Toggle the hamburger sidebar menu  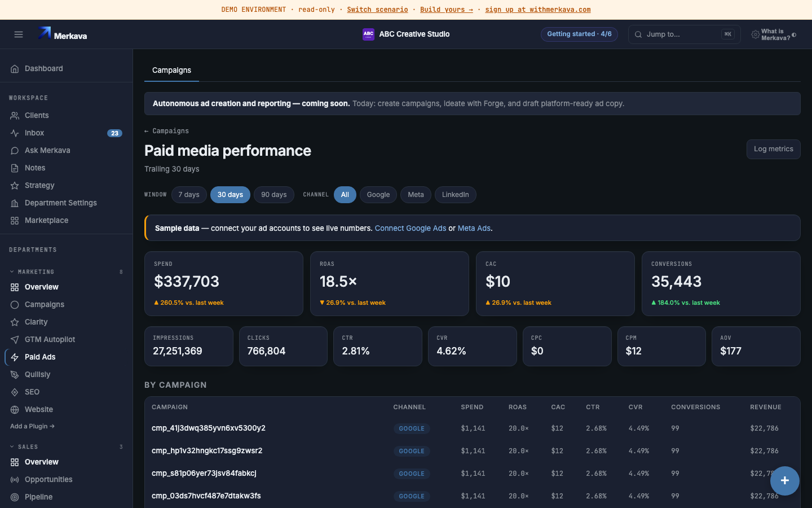19,34
